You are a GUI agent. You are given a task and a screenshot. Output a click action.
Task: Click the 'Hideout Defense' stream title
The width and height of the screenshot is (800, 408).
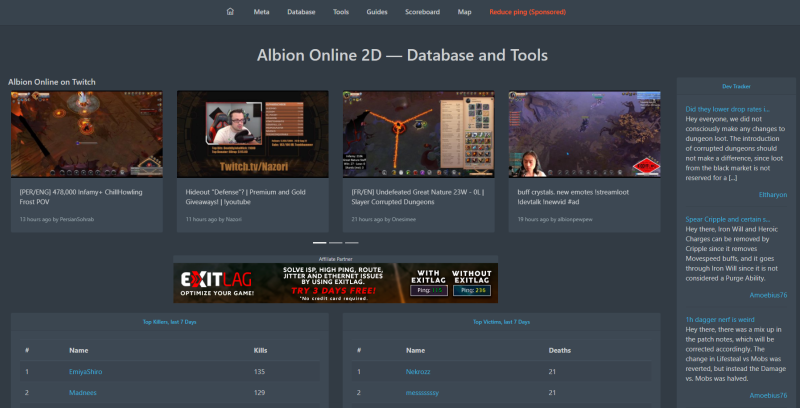pos(245,197)
